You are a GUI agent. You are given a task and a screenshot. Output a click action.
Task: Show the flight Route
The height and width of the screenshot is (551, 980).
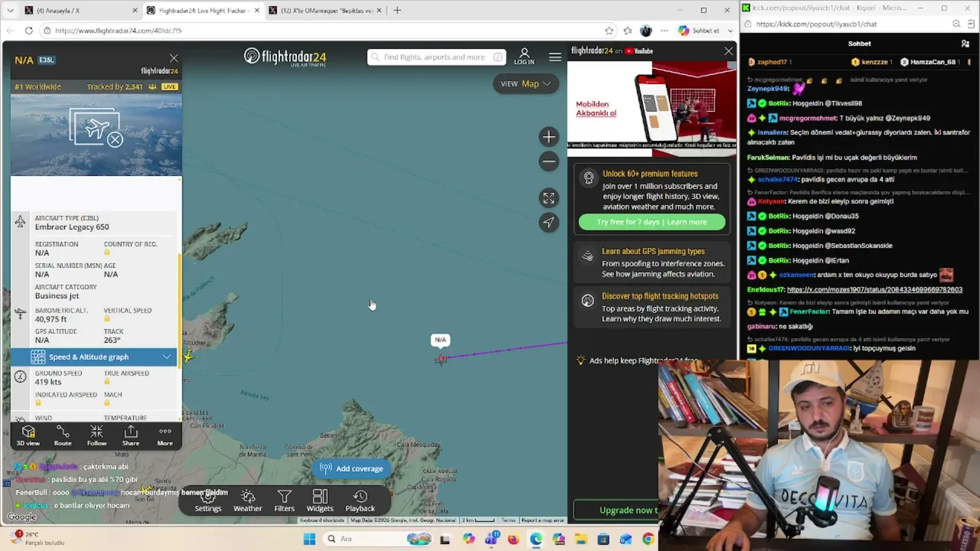(x=63, y=436)
